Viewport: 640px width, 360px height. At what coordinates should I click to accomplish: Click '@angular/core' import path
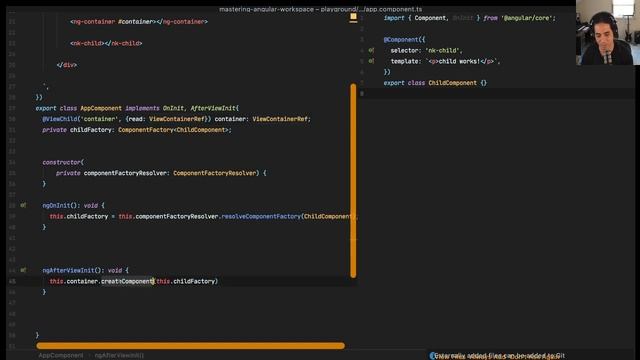point(526,18)
